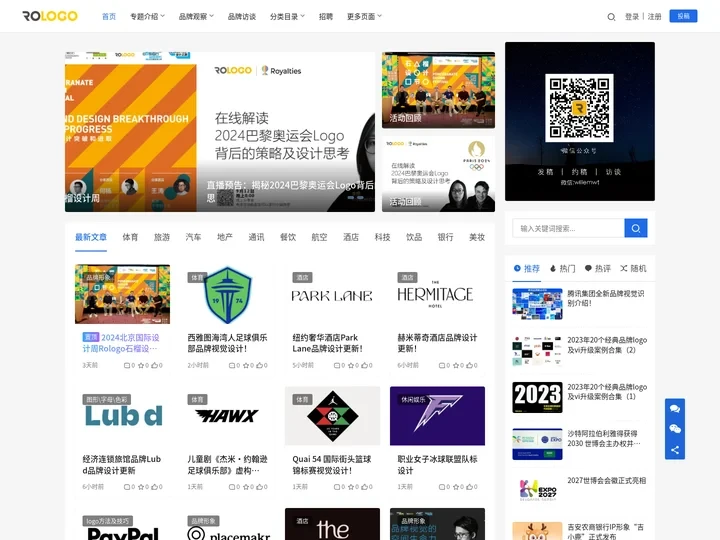Click the 登录 link
This screenshot has height=540, width=720.
click(x=632, y=17)
